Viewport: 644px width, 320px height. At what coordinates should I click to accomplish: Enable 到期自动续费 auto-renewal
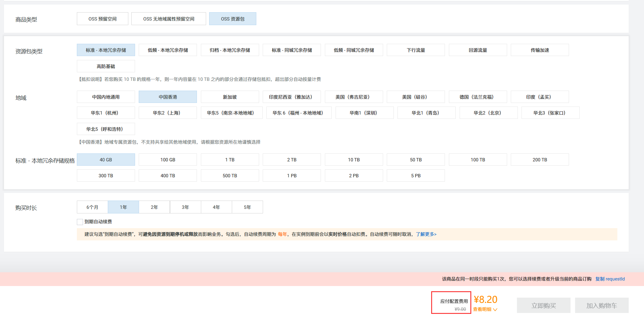click(x=80, y=222)
